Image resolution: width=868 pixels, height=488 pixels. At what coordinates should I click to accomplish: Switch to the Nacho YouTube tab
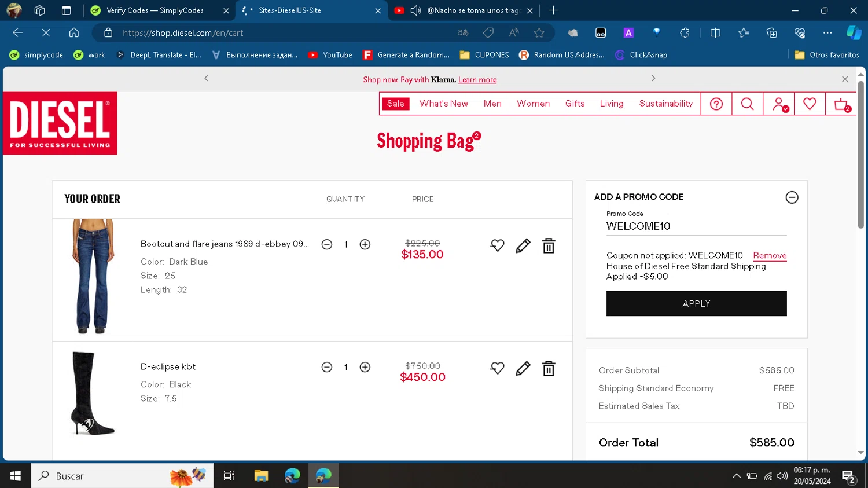[x=463, y=10]
